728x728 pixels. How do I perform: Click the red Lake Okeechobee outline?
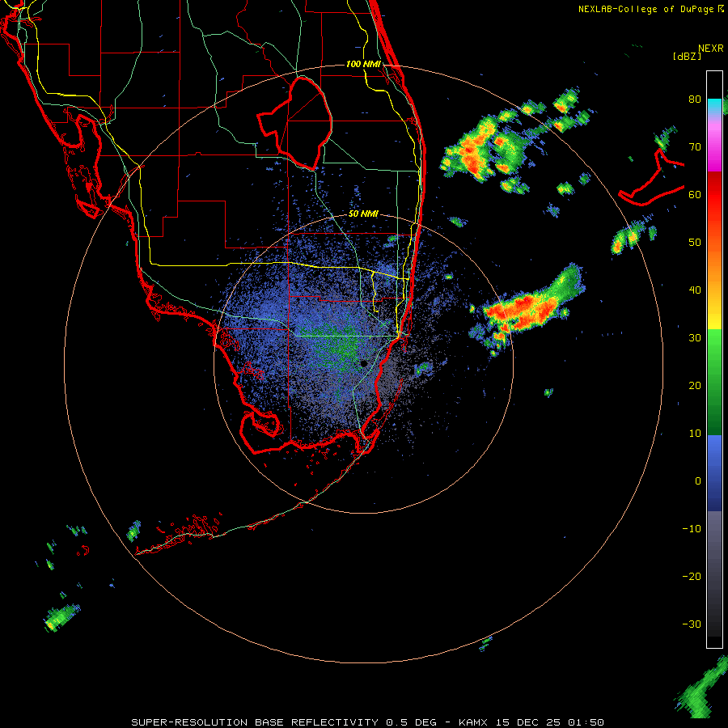(294, 124)
